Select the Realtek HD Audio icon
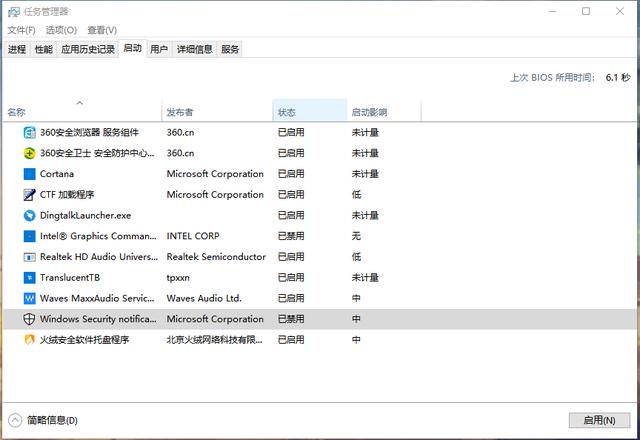 tap(30, 257)
